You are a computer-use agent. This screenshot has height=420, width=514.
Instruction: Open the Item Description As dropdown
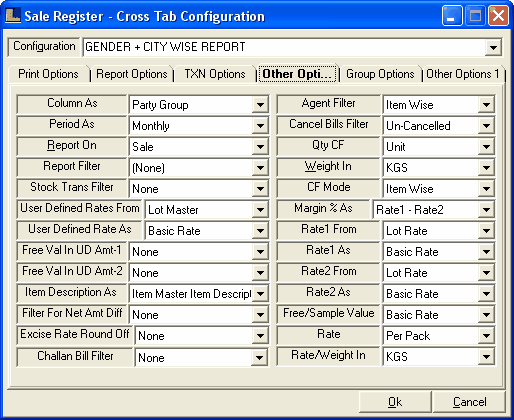260,294
